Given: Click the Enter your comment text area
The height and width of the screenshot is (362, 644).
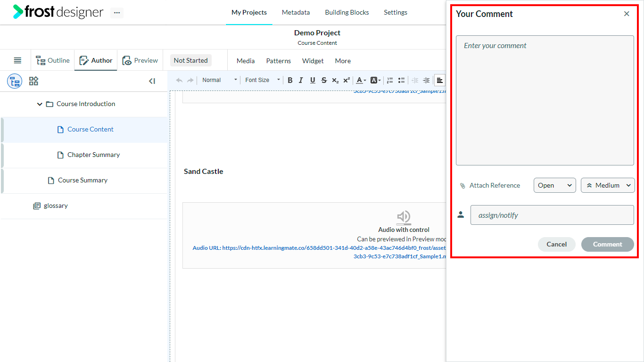Looking at the screenshot, I should [x=545, y=100].
